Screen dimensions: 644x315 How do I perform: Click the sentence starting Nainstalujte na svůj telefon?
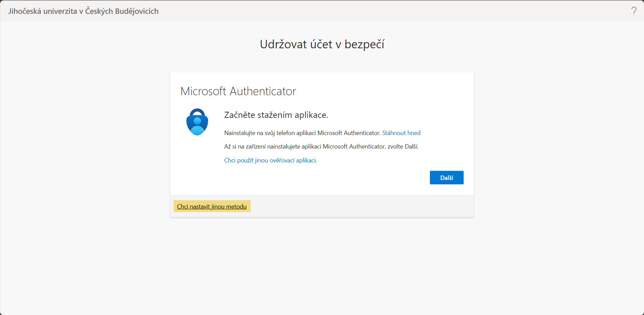tap(302, 133)
